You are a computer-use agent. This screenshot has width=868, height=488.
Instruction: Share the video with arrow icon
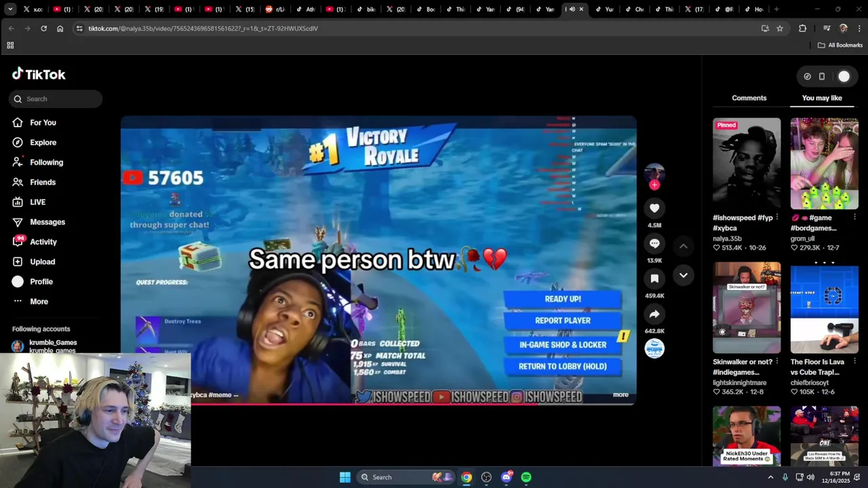pyautogui.click(x=654, y=314)
